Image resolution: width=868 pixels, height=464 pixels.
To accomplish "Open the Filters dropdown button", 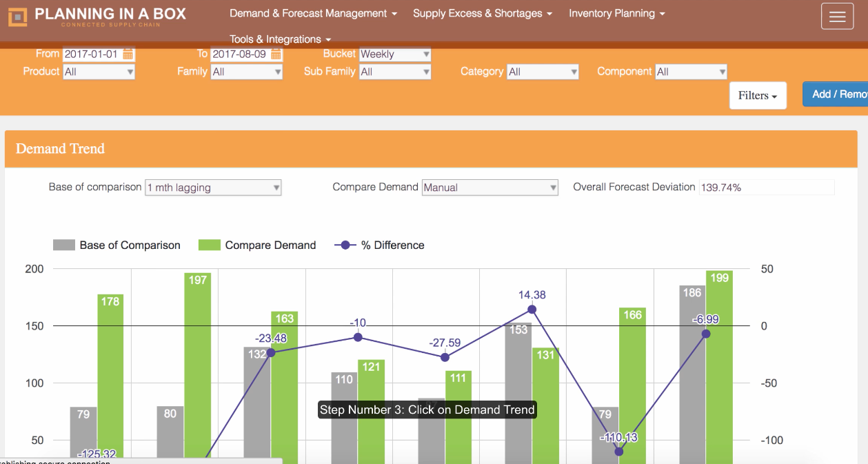I will (757, 95).
